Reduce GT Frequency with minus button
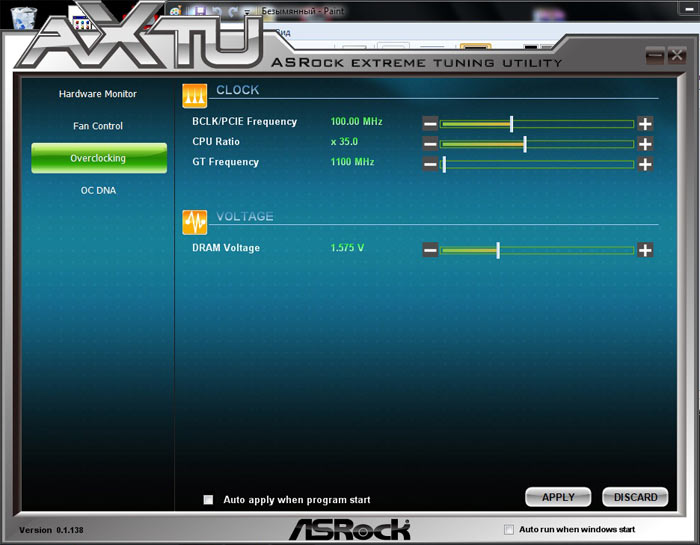700x545 pixels. (x=430, y=164)
